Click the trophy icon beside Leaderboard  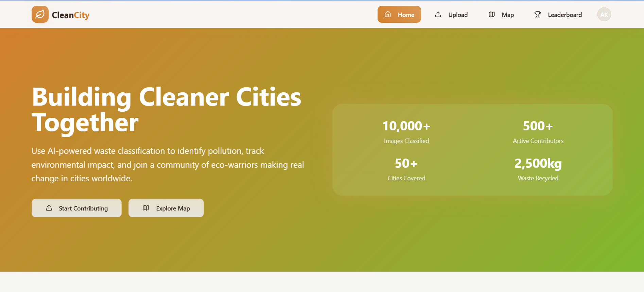537,14
